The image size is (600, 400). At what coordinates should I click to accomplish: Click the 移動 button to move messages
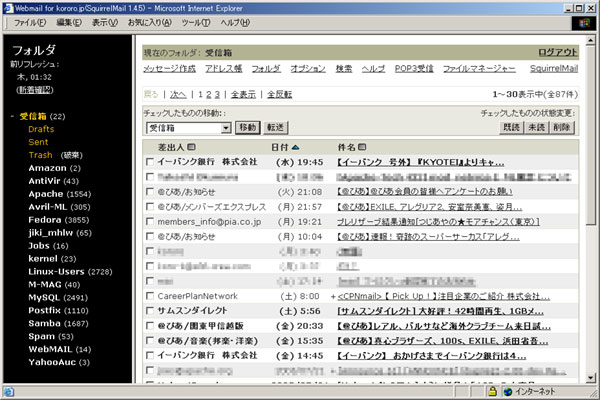pyautogui.click(x=248, y=128)
